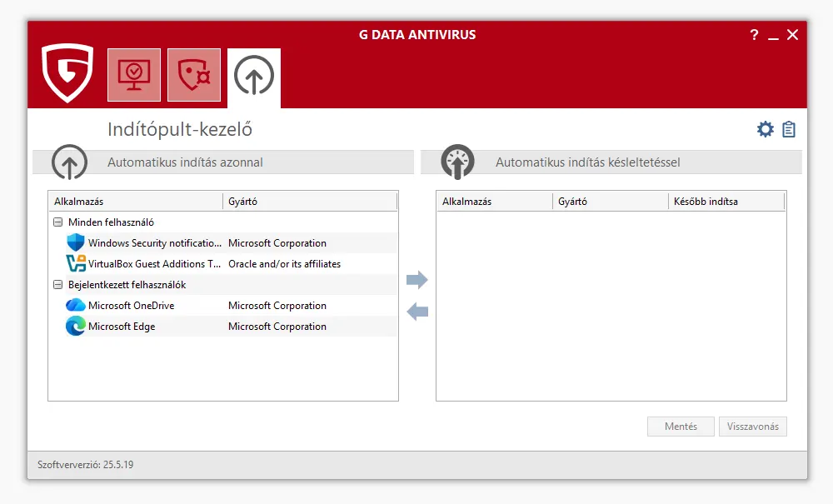Move selected app to delayed start with right arrow

[x=416, y=280]
